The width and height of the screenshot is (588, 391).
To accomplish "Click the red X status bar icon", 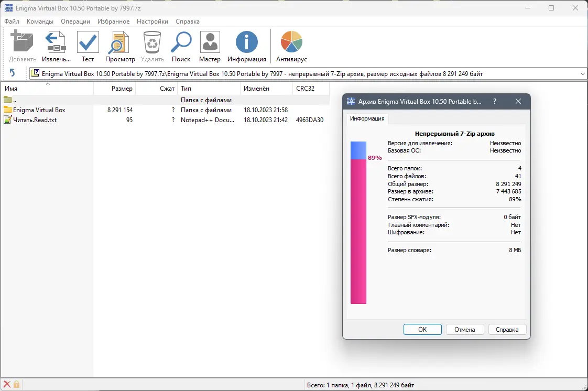I will point(7,384).
